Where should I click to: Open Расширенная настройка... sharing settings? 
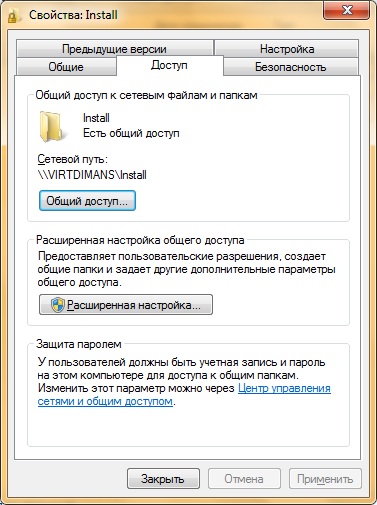point(126,305)
